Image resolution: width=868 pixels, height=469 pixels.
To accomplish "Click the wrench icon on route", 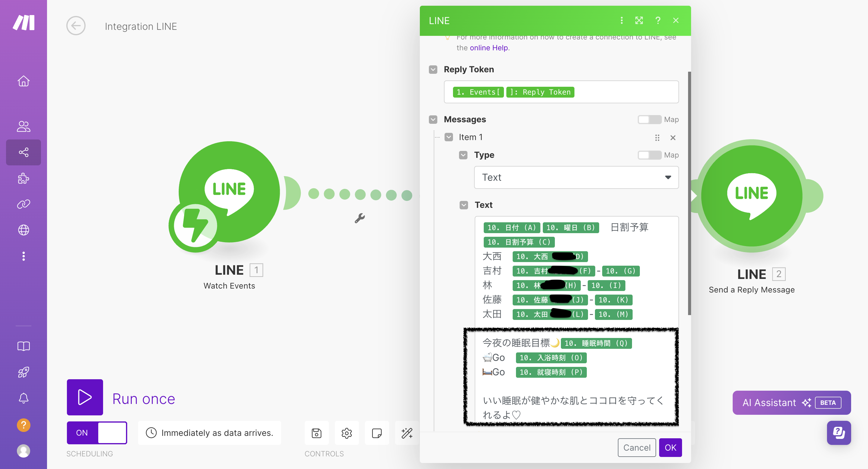I will (360, 218).
